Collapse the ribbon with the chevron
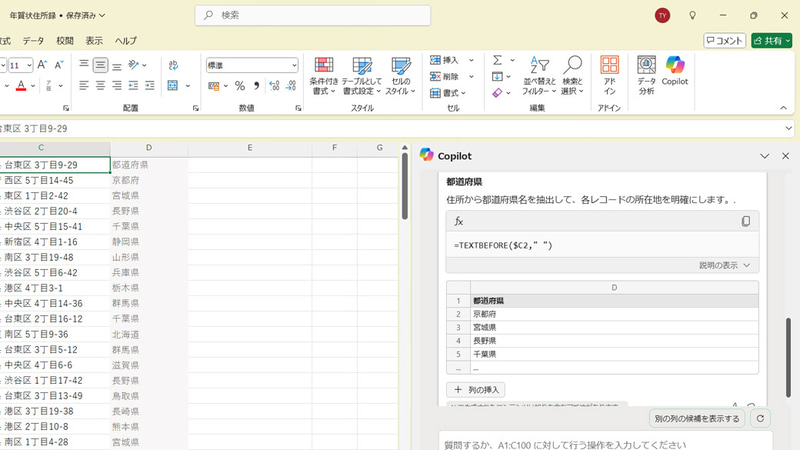 [x=783, y=108]
